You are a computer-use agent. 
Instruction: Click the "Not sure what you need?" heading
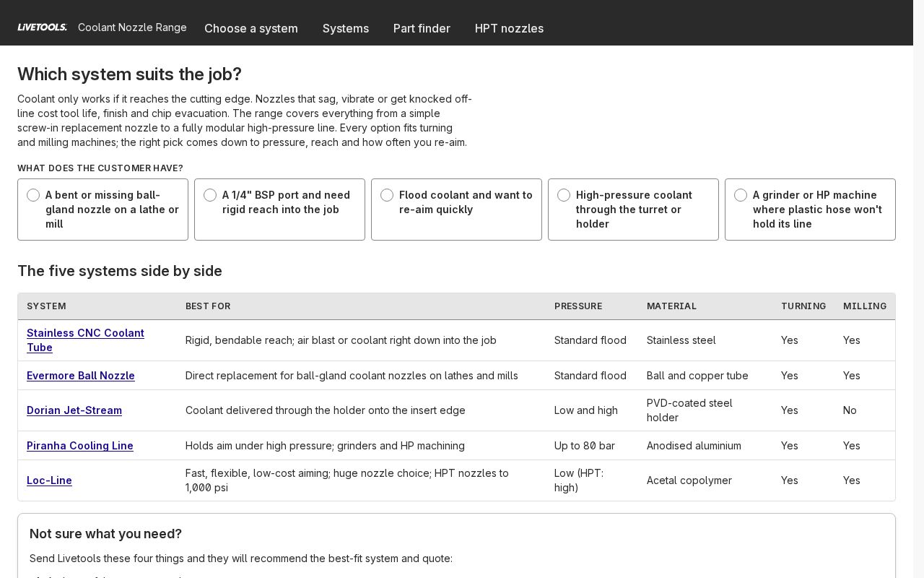pyautogui.click(x=105, y=534)
